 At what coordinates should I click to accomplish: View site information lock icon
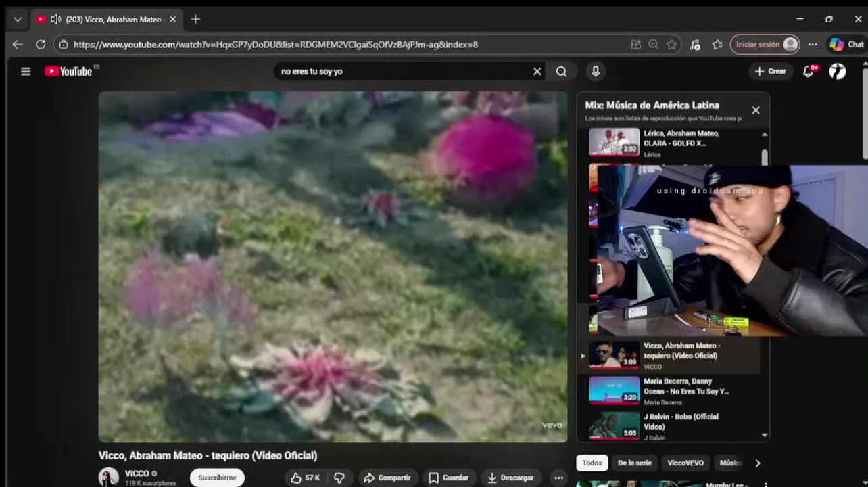64,45
